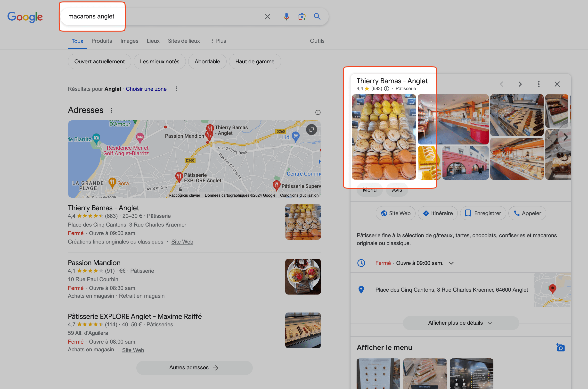Advance the photo carousel with the right arrow
The image size is (588, 389).
(x=565, y=137)
